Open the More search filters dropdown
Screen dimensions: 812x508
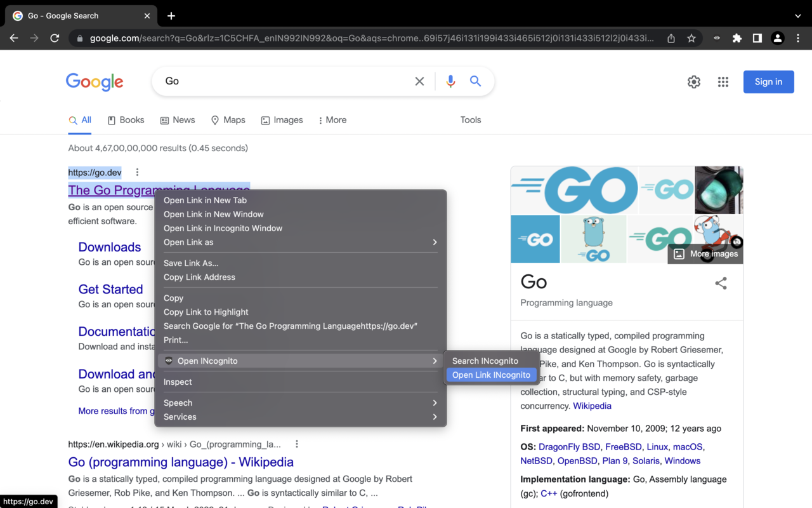[332, 120]
